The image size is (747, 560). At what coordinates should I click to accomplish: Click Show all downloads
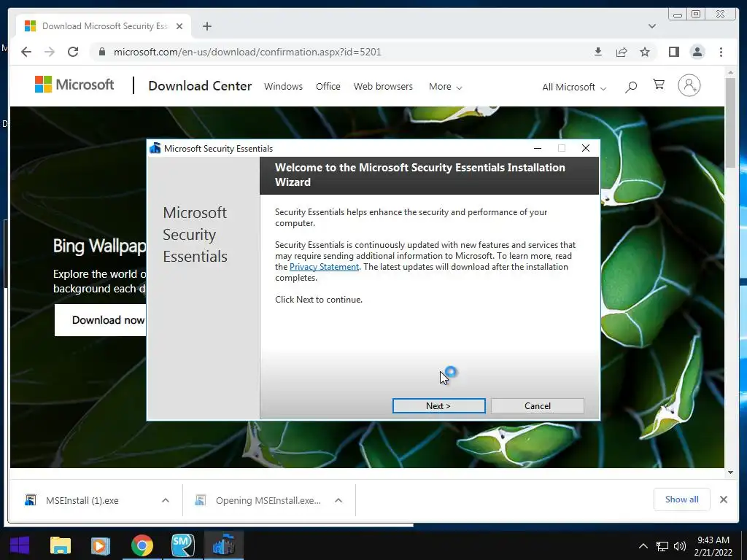(682, 499)
